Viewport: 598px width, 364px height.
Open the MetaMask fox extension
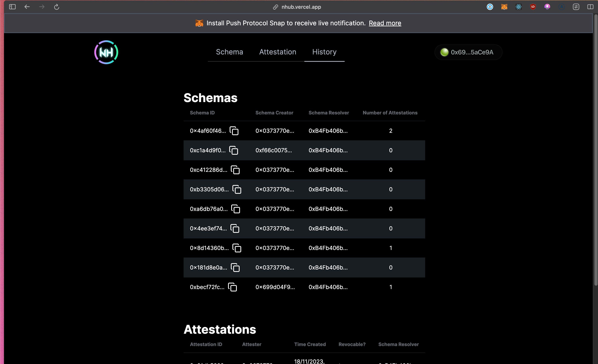pyautogui.click(x=504, y=7)
